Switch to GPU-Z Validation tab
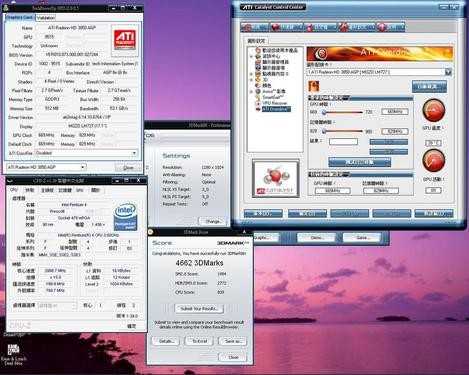This screenshot has width=469, height=375. coord(46,18)
